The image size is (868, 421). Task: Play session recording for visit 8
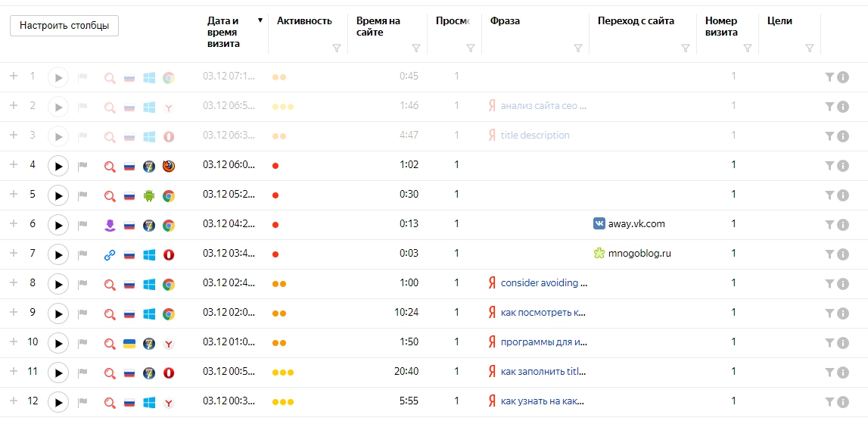[x=58, y=284]
